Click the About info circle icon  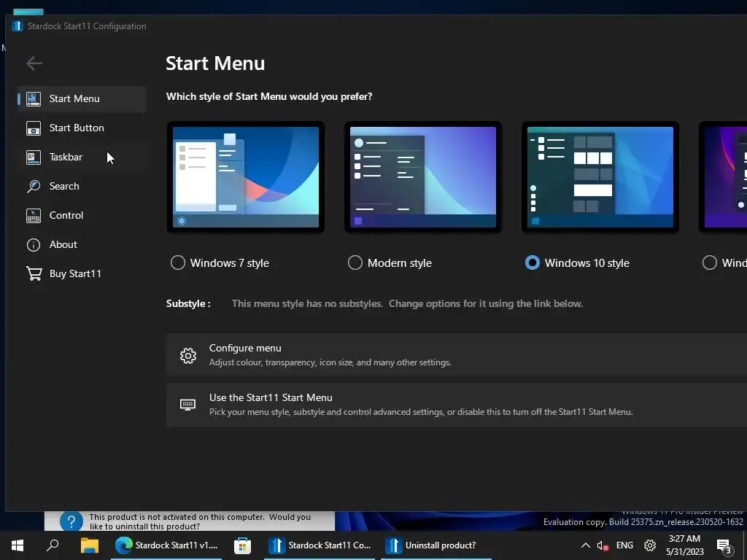click(x=34, y=245)
